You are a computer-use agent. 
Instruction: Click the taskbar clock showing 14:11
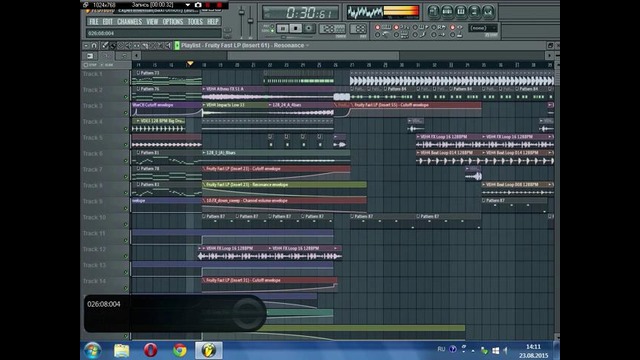pyautogui.click(x=533, y=347)
